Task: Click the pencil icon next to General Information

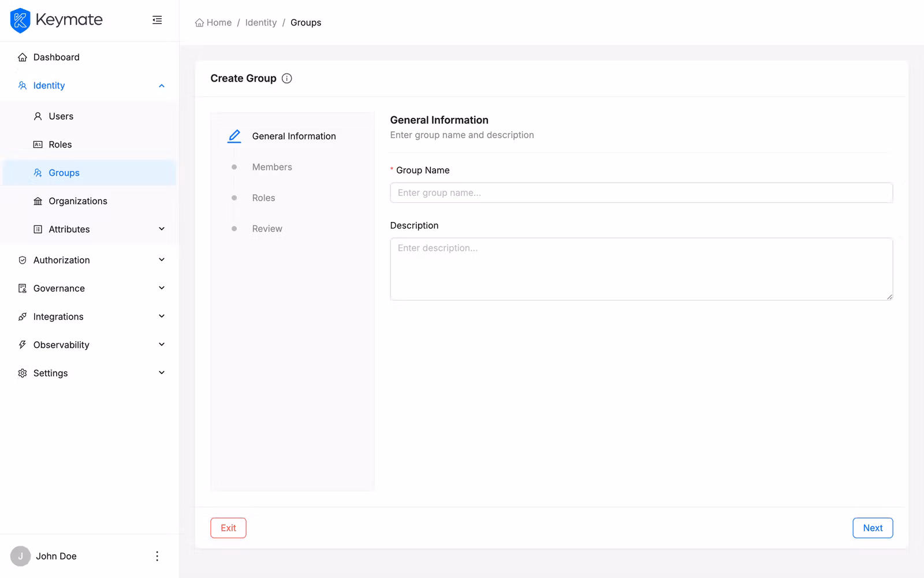Action: pyautogui.click(x=234, y=135)
